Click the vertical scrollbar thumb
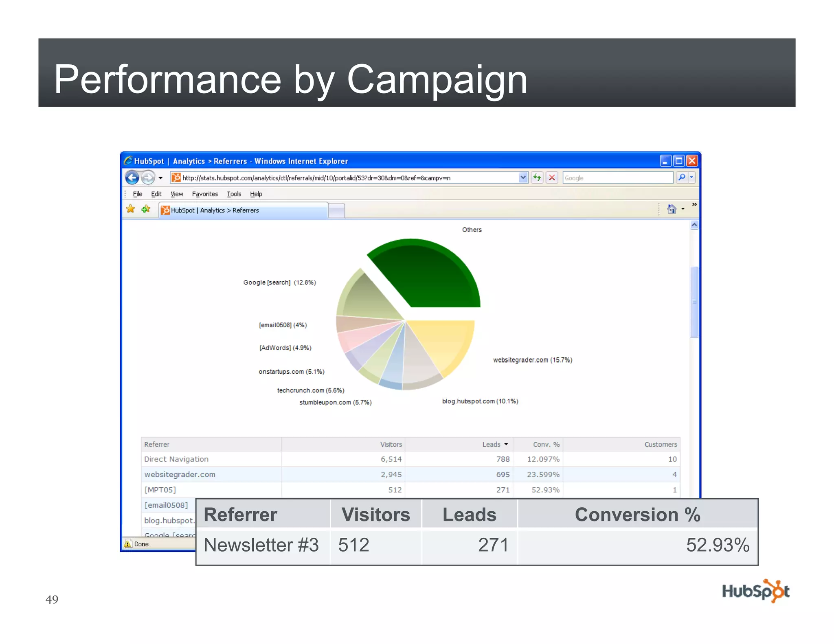The width and height of the screenshot is (834, 644). click(694, 302)
